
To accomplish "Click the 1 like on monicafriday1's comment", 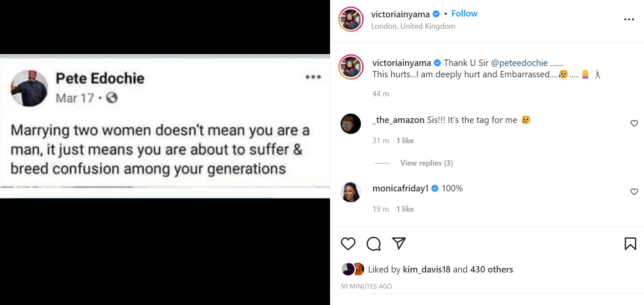I will click(x=405, y=209).
